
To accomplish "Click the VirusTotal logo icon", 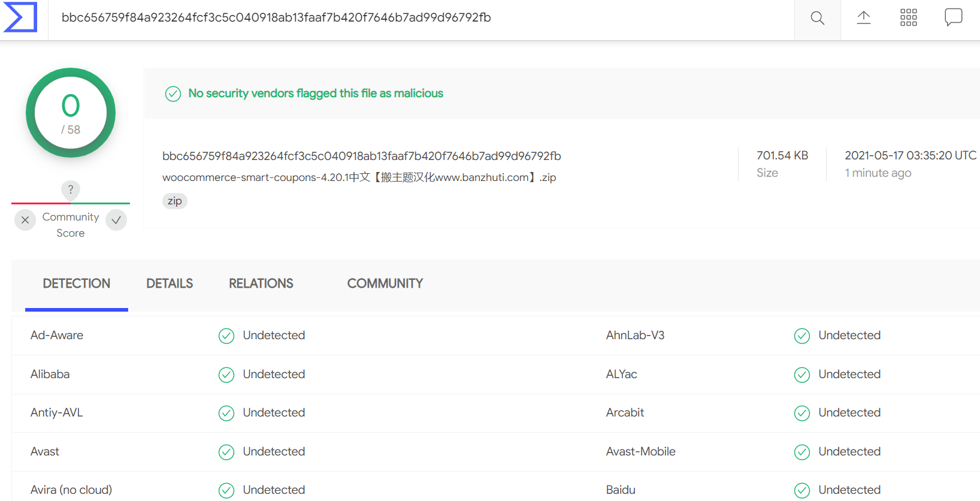I will pos(20,17).
